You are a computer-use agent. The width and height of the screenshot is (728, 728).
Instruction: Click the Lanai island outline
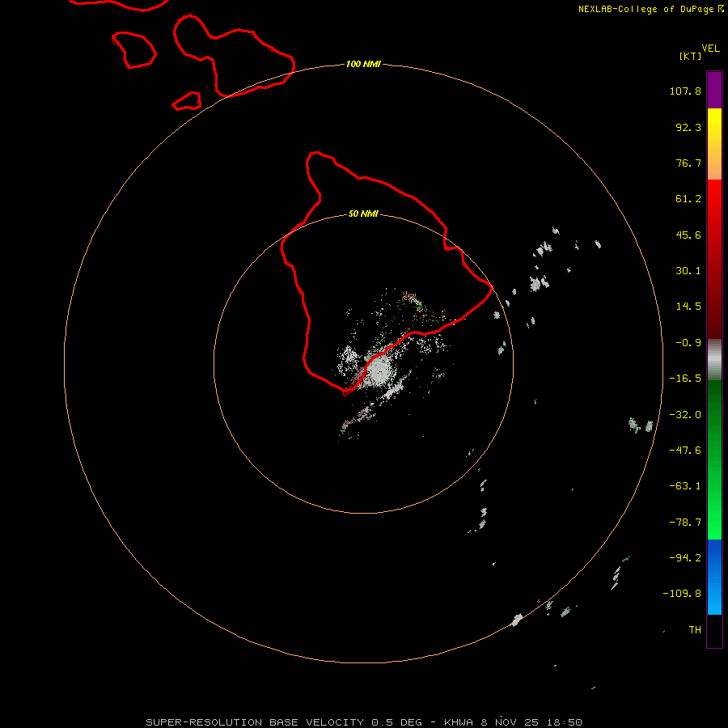tap(134, 50)
